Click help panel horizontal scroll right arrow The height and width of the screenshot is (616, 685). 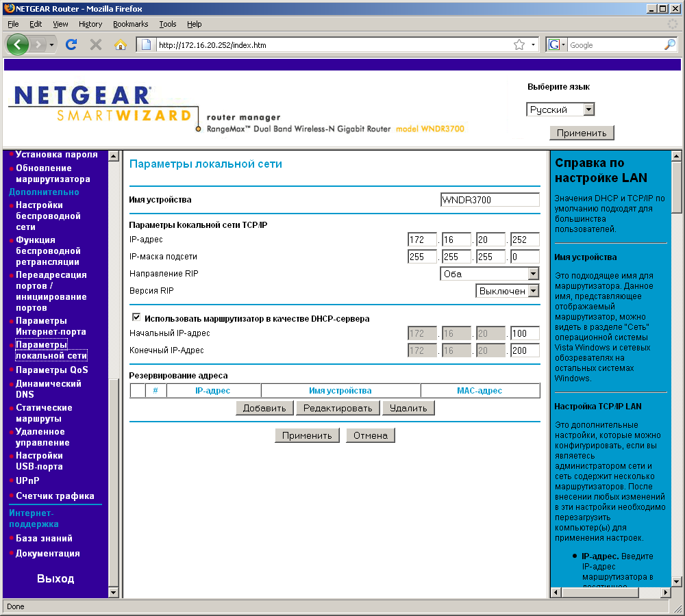click(x=665, y=593)
